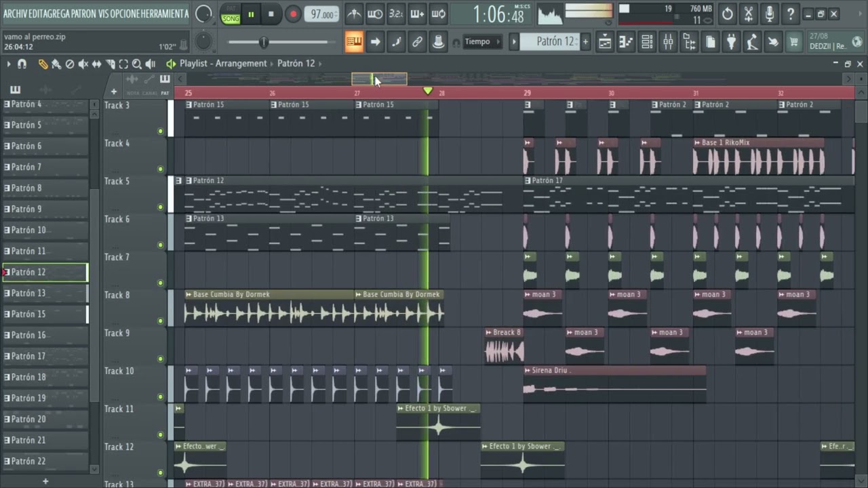Click the master pitch knob
The image size is (868, 488).
pos(203,42)
